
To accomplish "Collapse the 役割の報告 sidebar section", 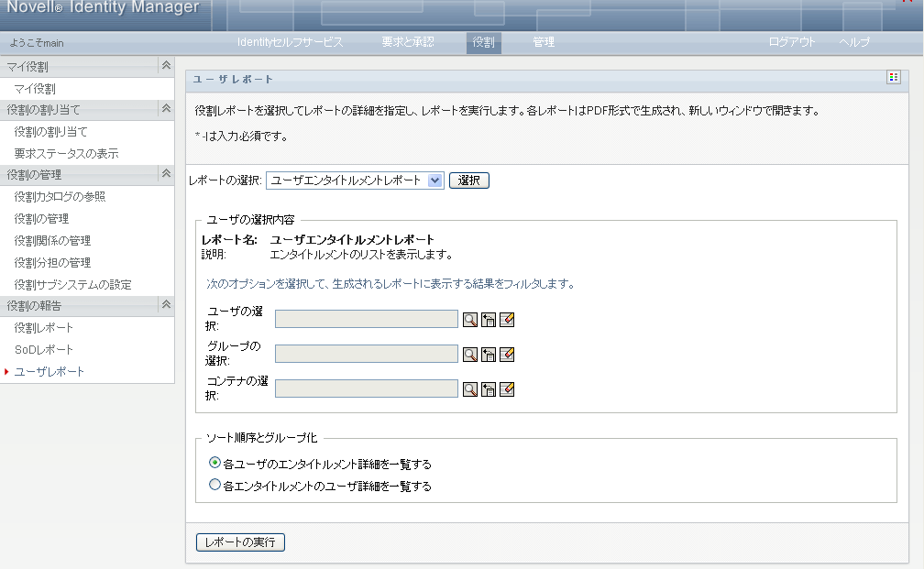I will [166, 304].
